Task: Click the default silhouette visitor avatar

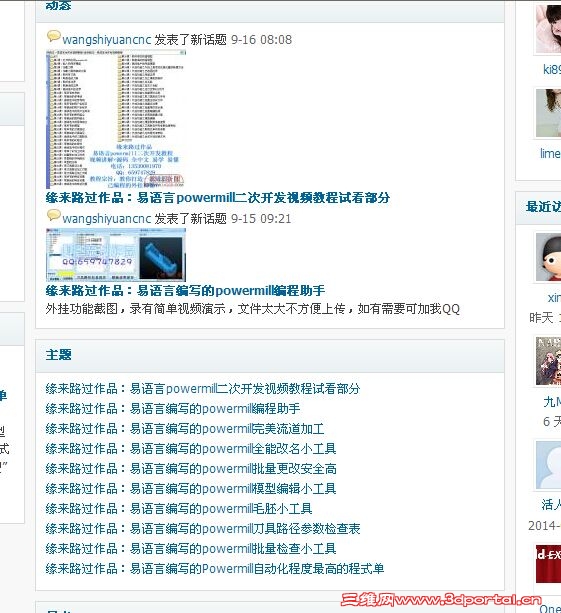Action: (x=548, y=465)
